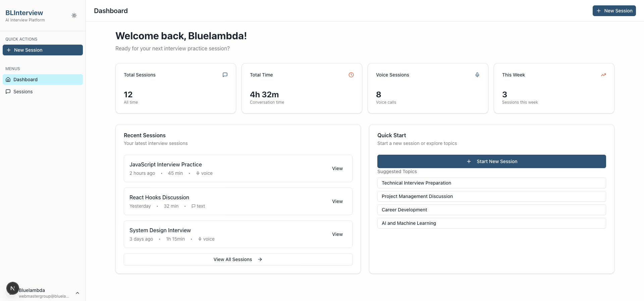Click the Bluelambda user avatar
644x301 pixels.
click(x=12, y=289)
